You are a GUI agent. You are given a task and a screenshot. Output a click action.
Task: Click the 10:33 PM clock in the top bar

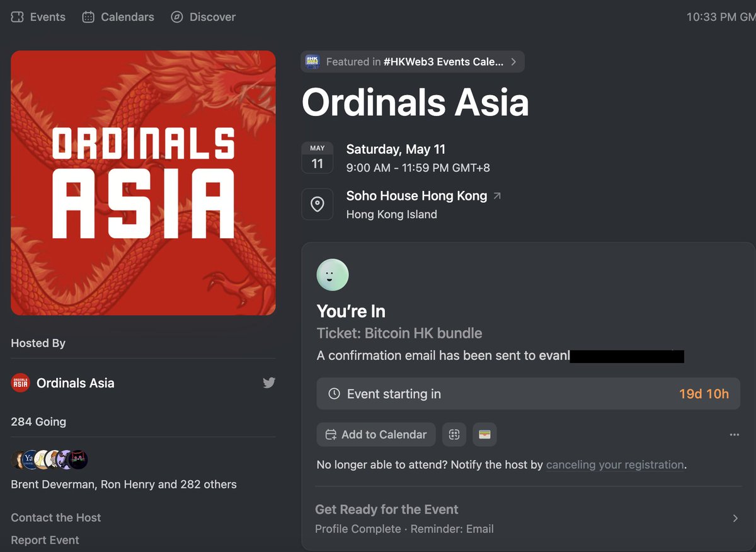(x=721, y=17)
